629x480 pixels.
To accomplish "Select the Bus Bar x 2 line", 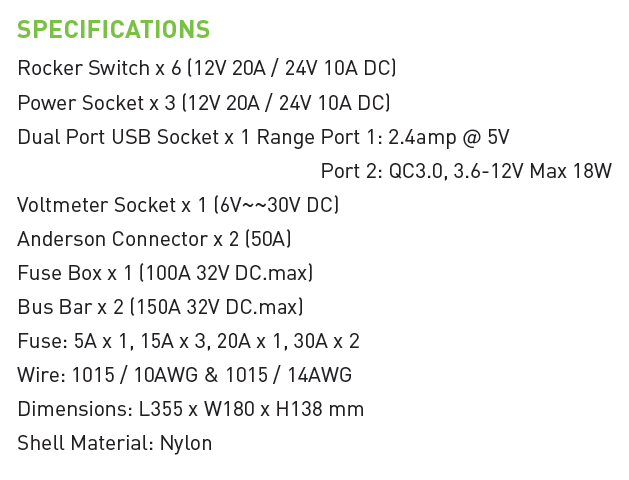I will tap(160, 307).
